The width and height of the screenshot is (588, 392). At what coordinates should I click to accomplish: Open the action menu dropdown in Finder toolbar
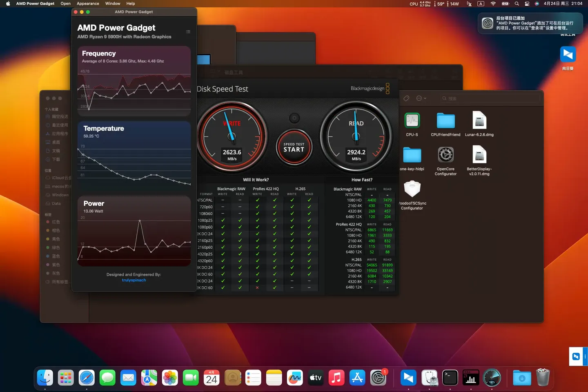point(421,98)
